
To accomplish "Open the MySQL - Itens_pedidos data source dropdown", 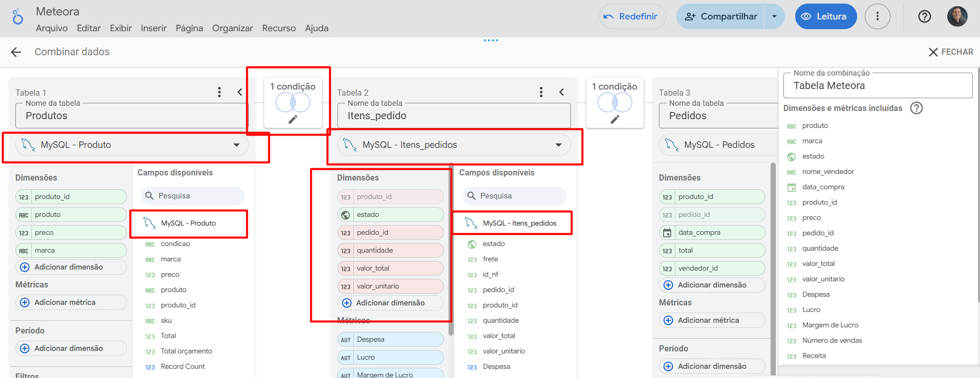I will pyautogui.click(x=558, y=145).
